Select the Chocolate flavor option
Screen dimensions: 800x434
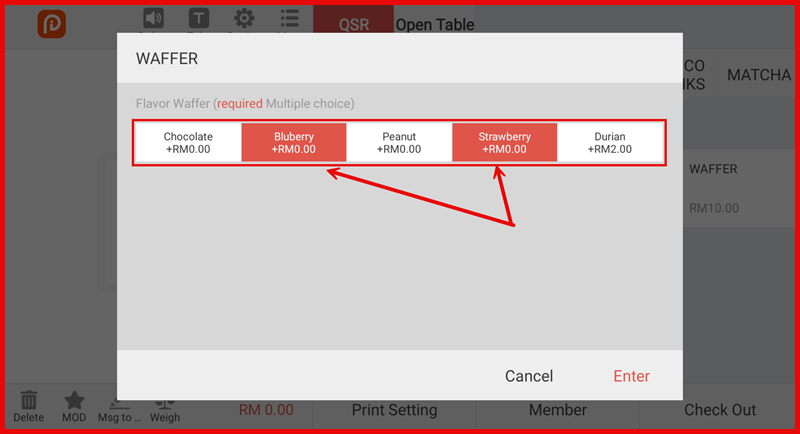tap(188, 143)
